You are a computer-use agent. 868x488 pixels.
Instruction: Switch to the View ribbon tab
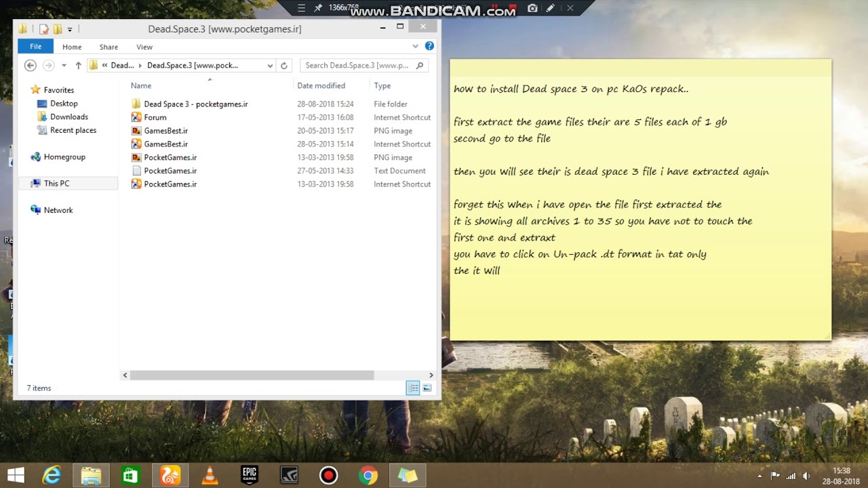pos(144,47)
